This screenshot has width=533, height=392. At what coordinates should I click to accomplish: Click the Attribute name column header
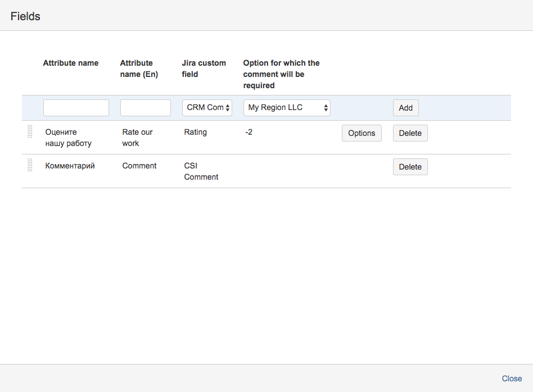pyautogui.click(x=71, y=63)
